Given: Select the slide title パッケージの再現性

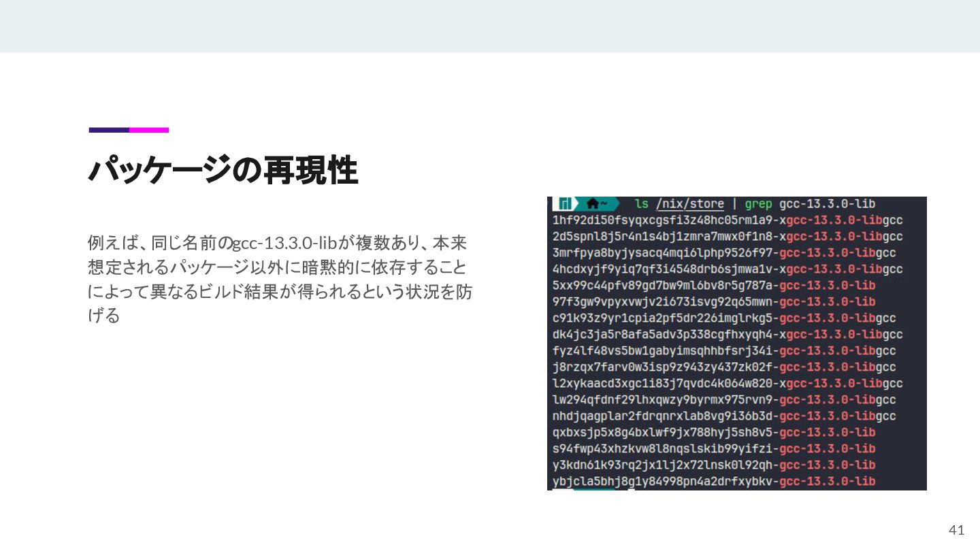Looking at the screenshot, I should [x=223, y=170].
